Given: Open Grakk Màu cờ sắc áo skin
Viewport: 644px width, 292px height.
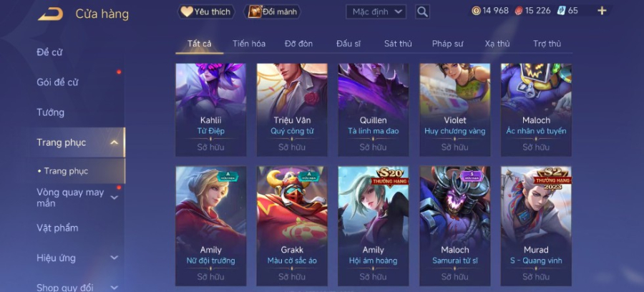Looking at the screenshot, I should tap(292, 226).
